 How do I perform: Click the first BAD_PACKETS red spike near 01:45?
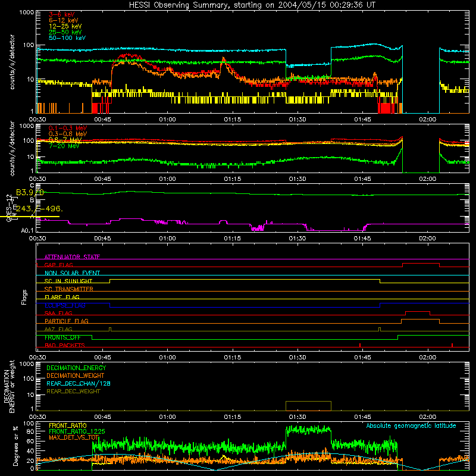coord(360,345)
